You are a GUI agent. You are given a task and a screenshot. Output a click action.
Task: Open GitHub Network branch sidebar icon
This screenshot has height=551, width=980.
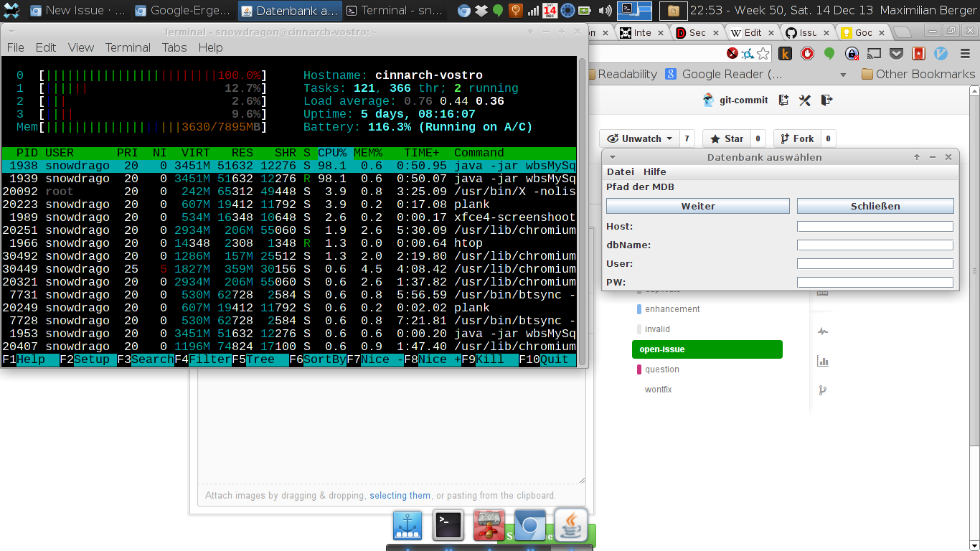(x=822, y=390)
